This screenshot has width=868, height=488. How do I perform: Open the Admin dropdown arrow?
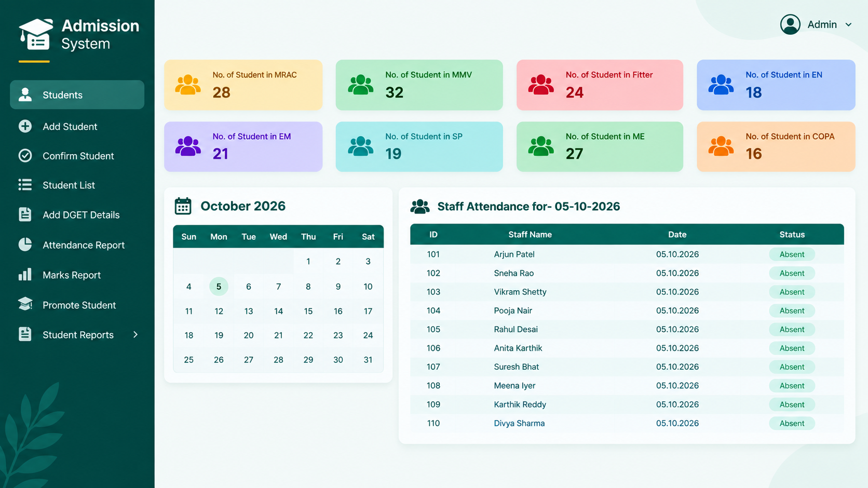click(x=848, y=24)
